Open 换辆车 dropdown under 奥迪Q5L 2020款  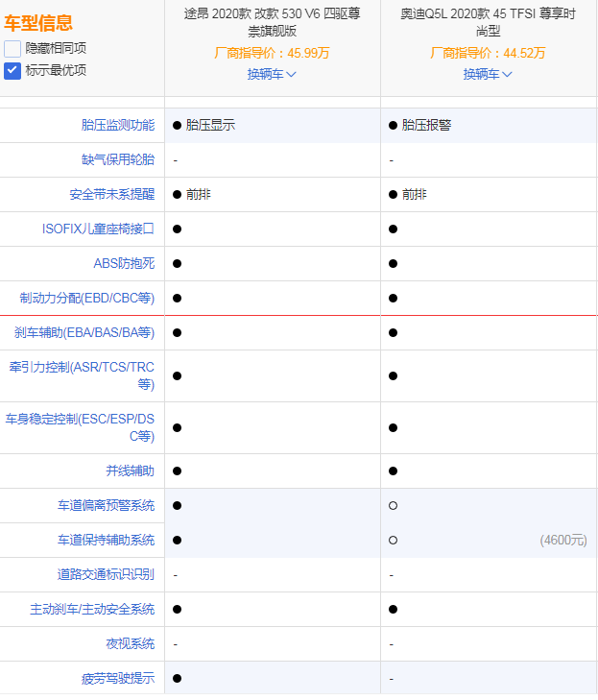pyautogui.click(x=488, y=74)
